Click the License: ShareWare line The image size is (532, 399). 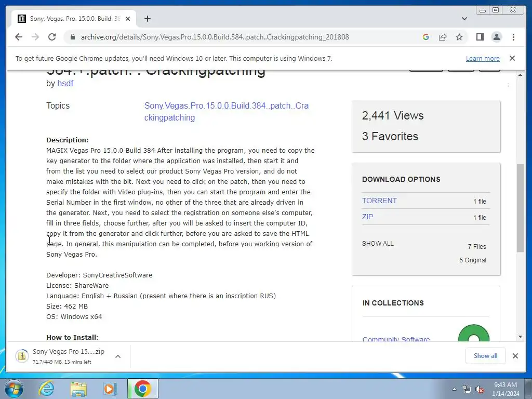pos(77,286)
